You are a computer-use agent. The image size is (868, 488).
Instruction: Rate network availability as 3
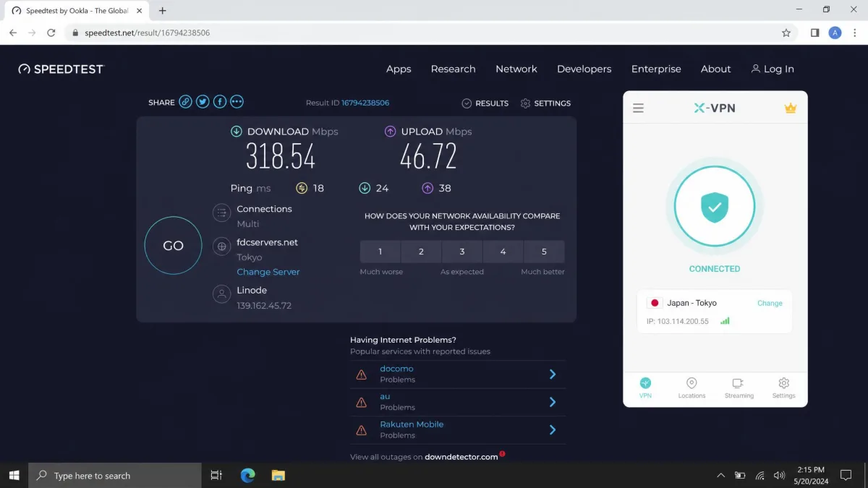[x=462, y=252]
